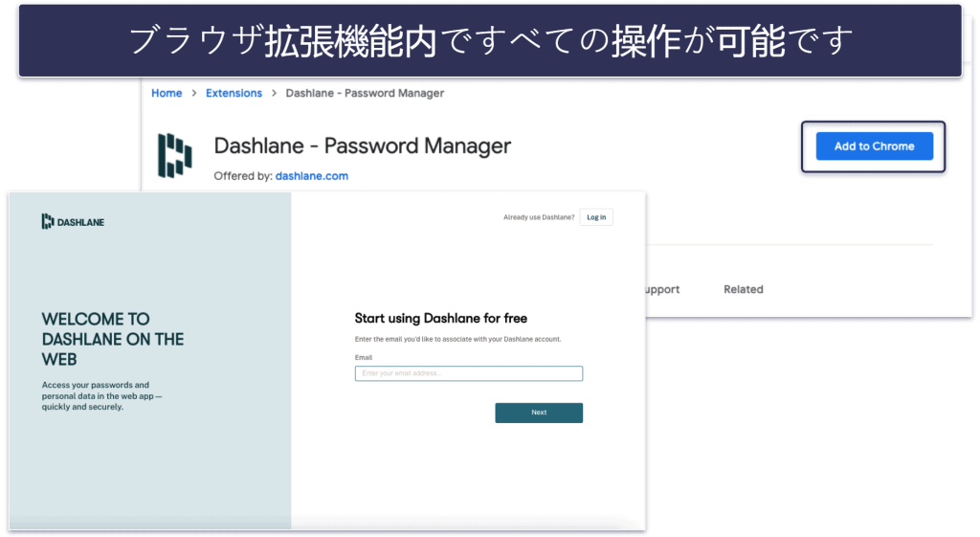Image resolution: width=980 pixels, height=537 pixels.
Task: Go to the Extensions breadcrumb link
Action: 234,93
